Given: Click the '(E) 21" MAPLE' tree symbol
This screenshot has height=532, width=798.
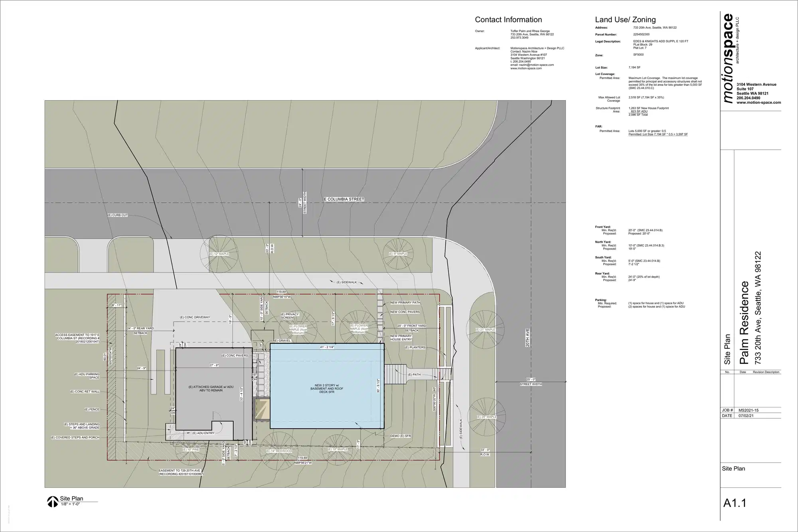Looking at the screenshot, I should pyautogui.click(x=485, y=330).
